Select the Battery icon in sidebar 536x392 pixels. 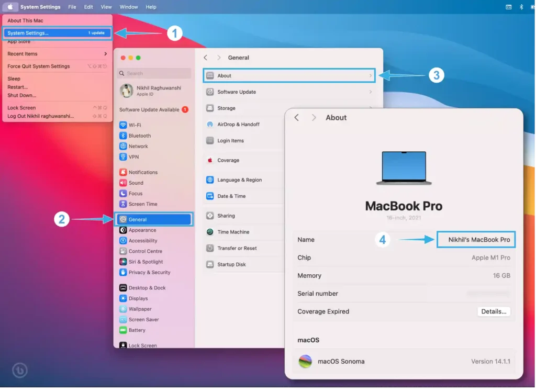(x=123, y=330)
